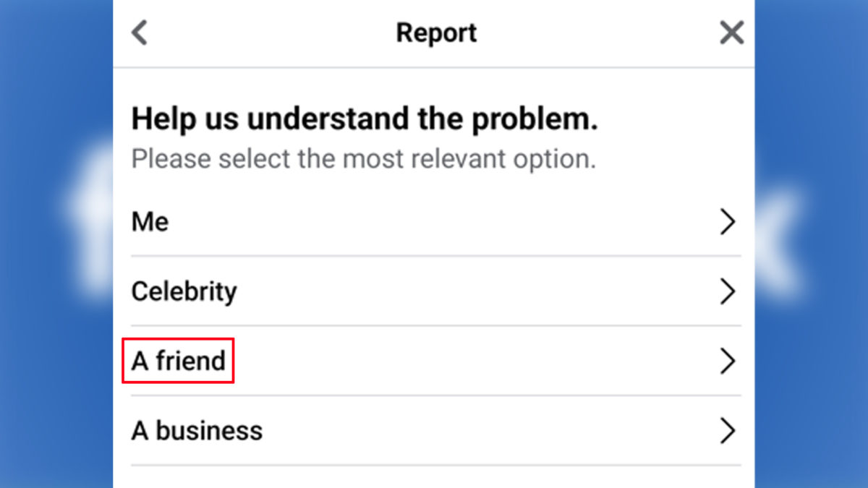Viewport: 868px width, 488px height.
Task: Tap the blank area below the A business row
Action: [434, 477]
